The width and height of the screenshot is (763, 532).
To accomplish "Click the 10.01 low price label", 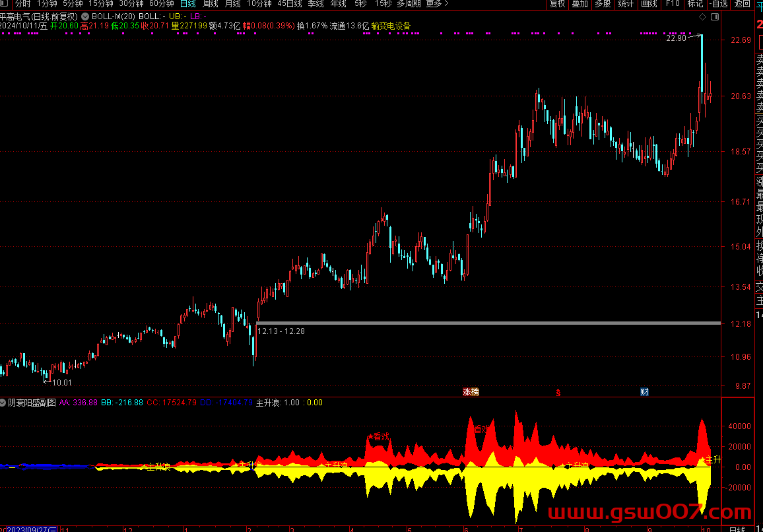I will pos(62,383).
